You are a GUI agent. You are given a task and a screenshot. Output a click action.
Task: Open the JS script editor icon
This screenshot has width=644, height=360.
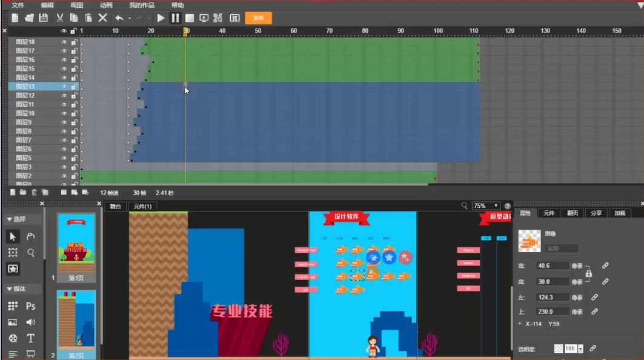click(234, 18)
